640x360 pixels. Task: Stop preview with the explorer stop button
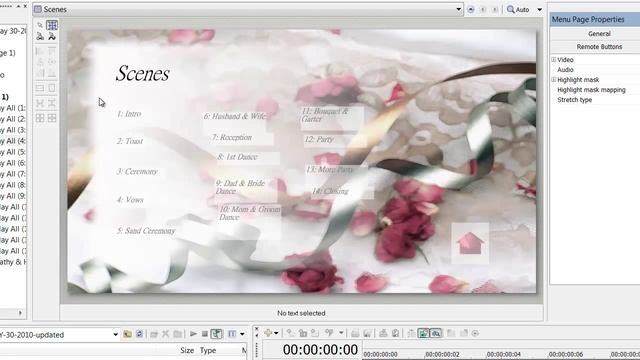[204, 334]
